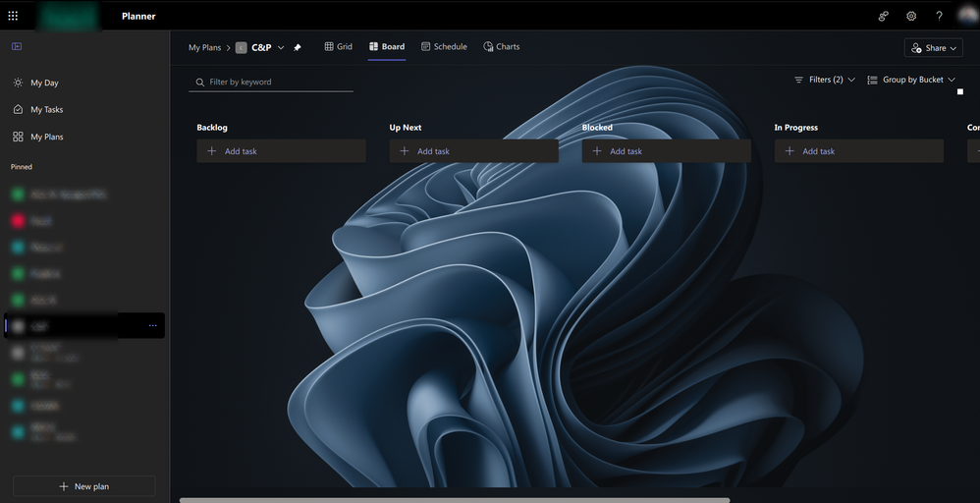Expand the C&P plan name dropdown chevron
Viewport: 980px width, 503px height.
tap(281, 47)
